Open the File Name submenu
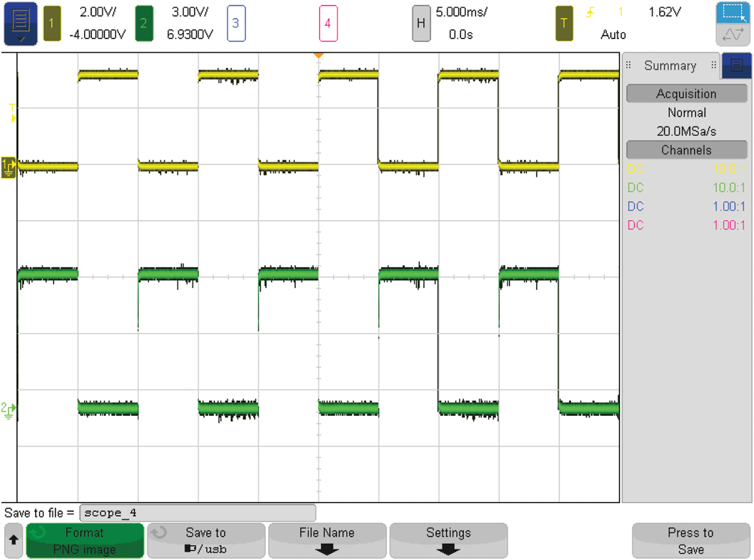Viewport: 754px width, 560px height. (327, 540)
